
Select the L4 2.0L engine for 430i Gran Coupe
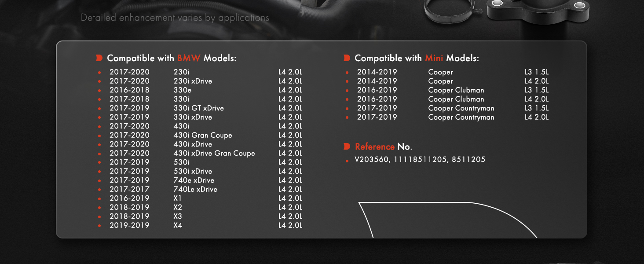point(290,135)
